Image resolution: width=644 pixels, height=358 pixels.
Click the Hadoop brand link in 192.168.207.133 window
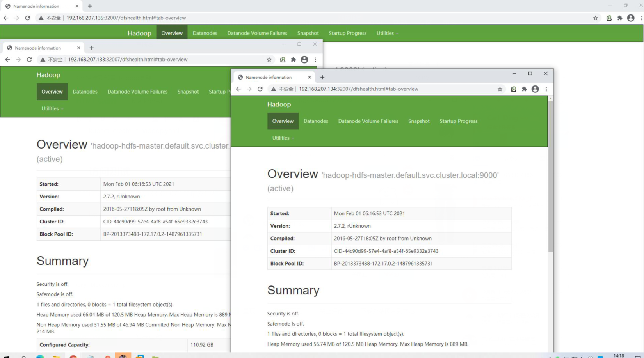[48, 75]
